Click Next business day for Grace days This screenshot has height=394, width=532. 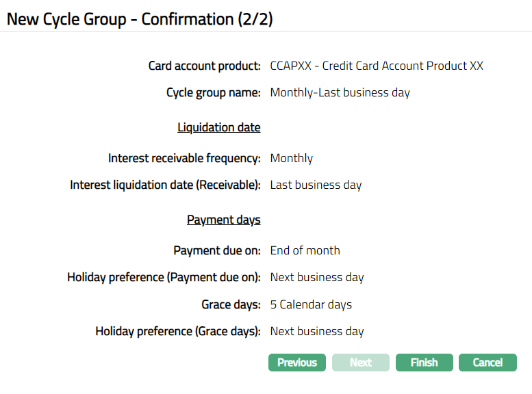pos(317,331)
